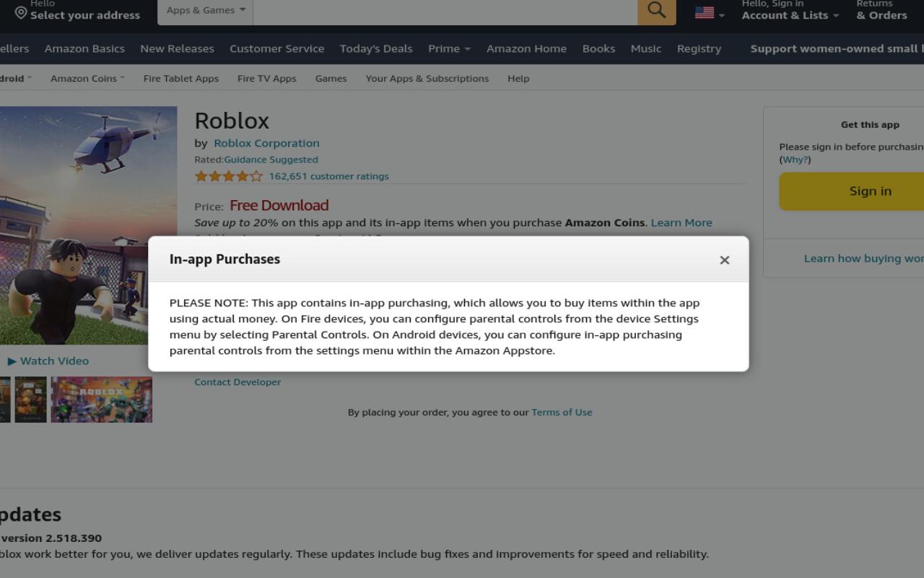Open the Registry page
This screenshot has width=924, height=578.
tap(699, 48)
